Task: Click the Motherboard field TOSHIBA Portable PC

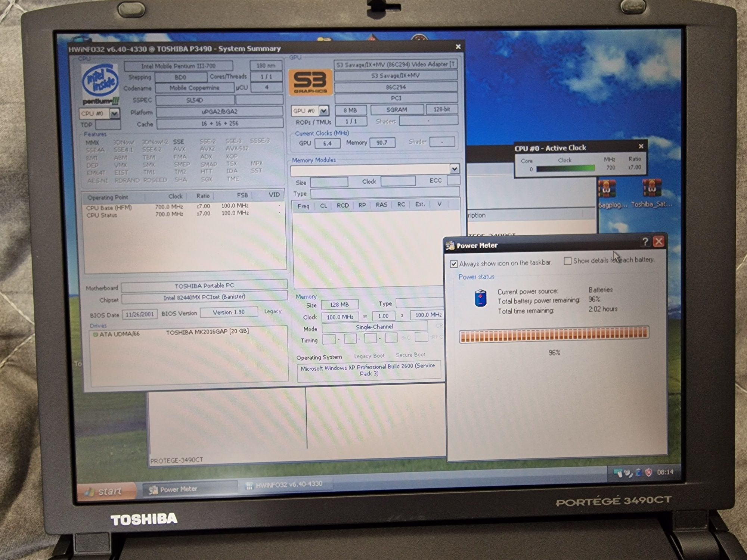Action: coord(204,286)
